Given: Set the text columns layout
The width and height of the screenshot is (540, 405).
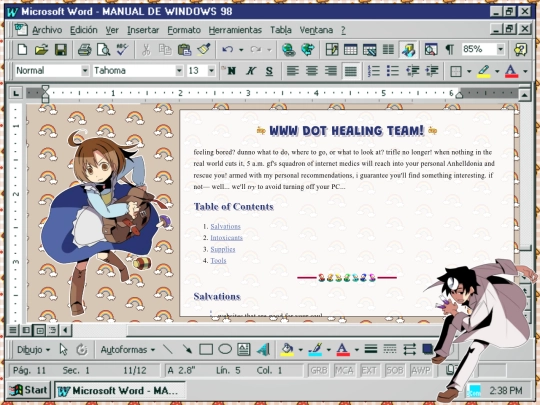Looking at the screenshot, I should click(388, 50).
